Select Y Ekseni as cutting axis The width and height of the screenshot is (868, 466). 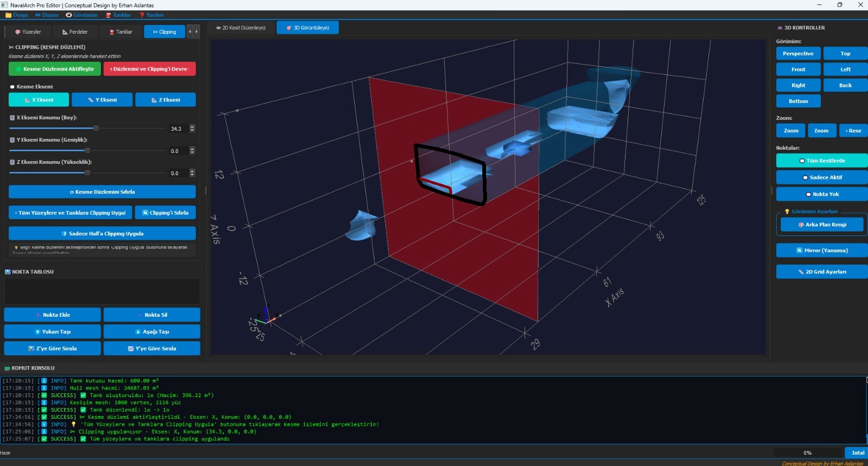[103, 100]
